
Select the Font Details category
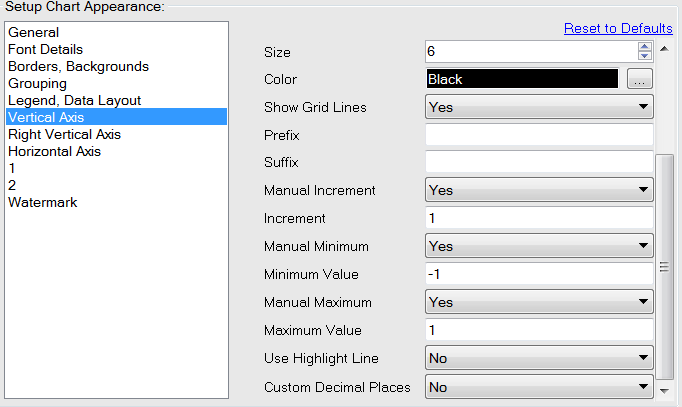tap(45, 49)
